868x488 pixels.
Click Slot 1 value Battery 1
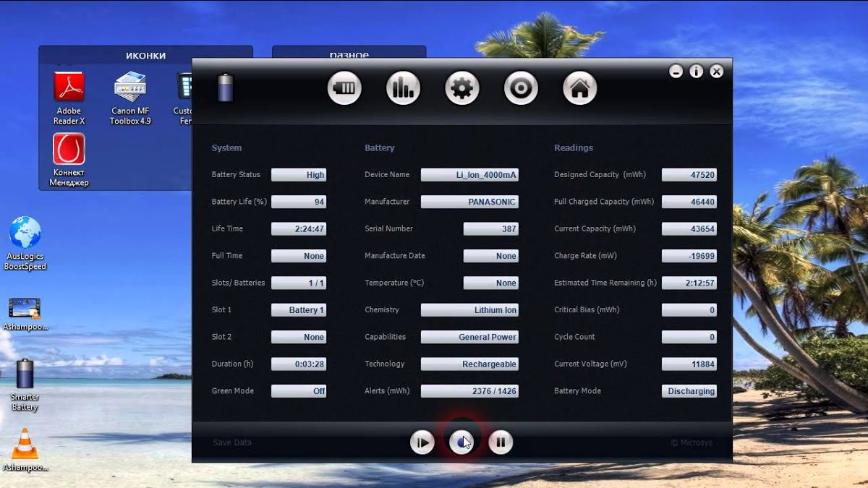tap(299, 310)
